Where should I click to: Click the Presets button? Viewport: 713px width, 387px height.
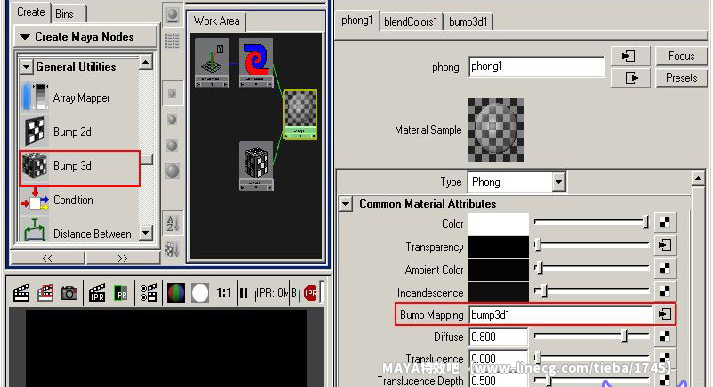[681, 78]
